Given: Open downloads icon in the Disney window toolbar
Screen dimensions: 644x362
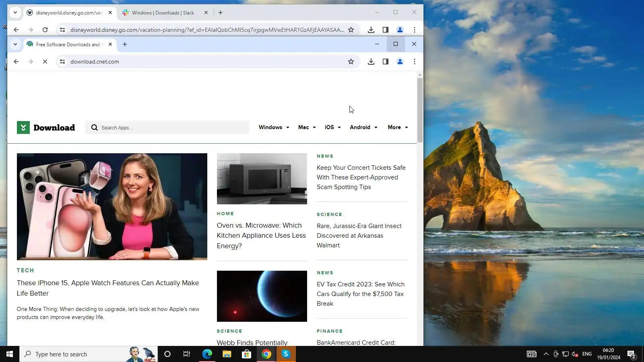Looking at the screenshot, I should coord(371,30).
